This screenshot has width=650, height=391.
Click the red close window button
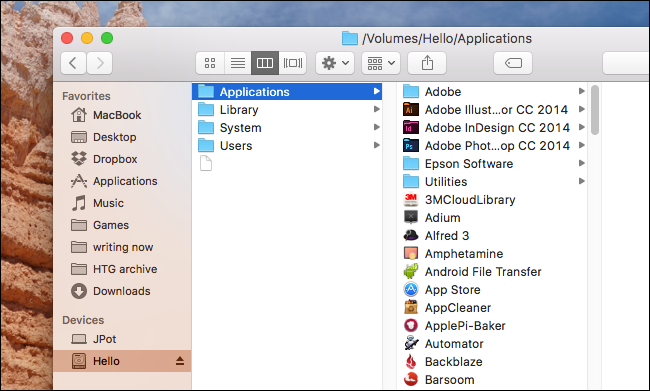(67, 38)
